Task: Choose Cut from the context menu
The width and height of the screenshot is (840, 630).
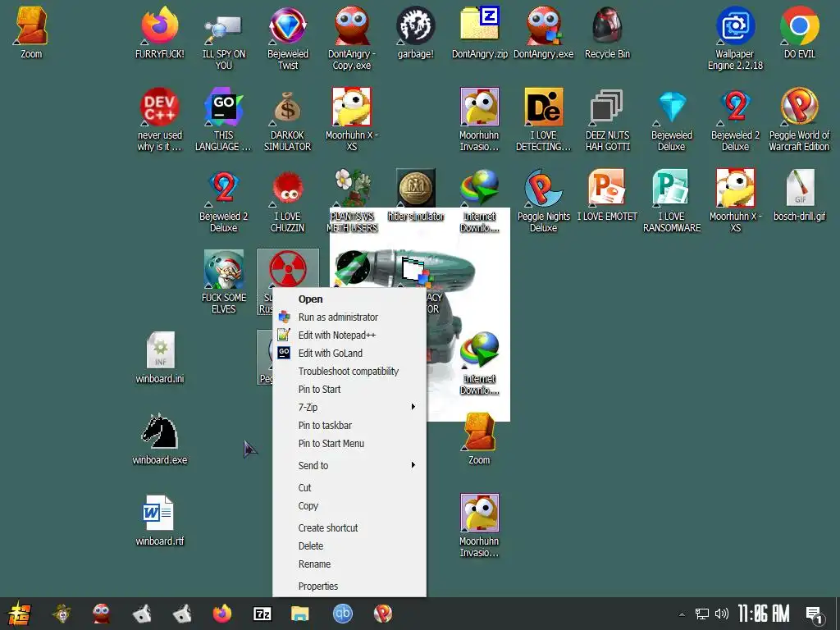Action: 349,487
